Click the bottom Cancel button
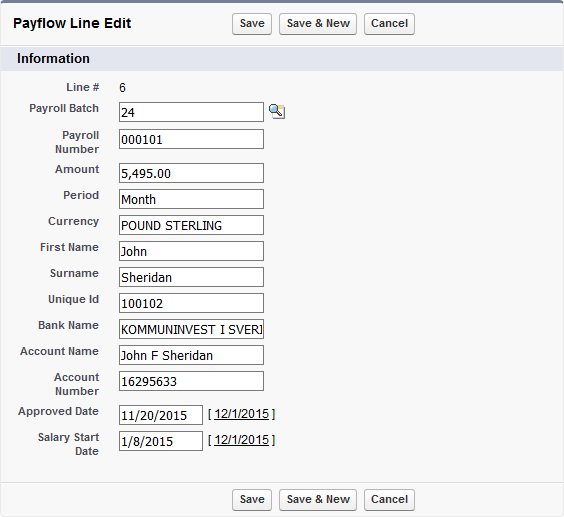The height and width of the screenshot is (517, 564). (x=389, y=500)
